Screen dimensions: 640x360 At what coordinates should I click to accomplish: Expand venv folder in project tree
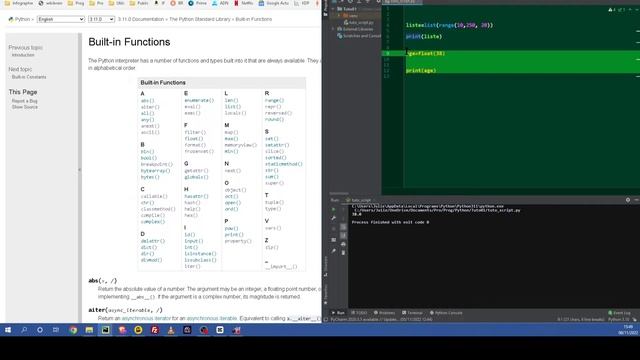339,16
